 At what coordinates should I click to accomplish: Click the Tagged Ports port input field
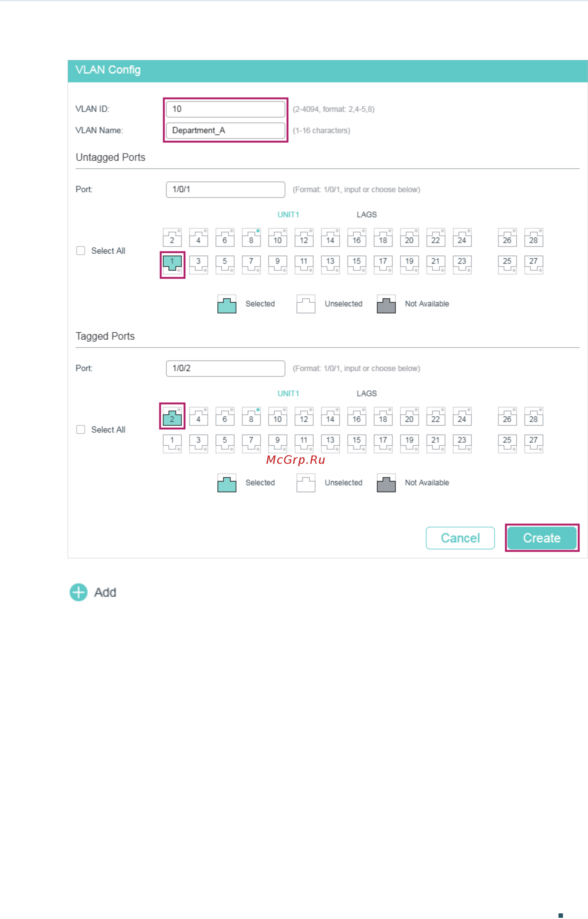point(225,368)
